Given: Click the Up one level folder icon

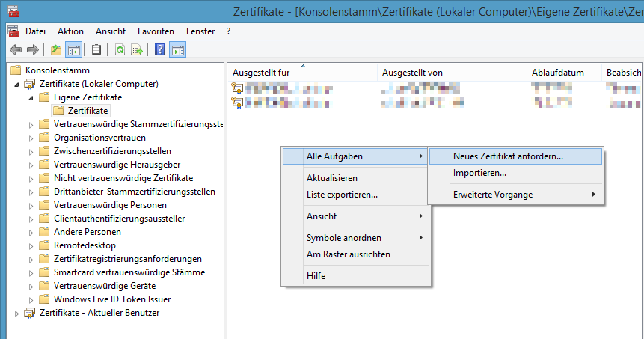Looking at the screenshot, I should coord(56,50).
